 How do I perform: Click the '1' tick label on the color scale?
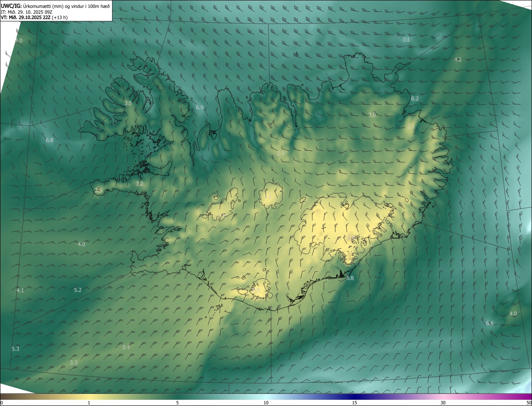coord(89,403)
